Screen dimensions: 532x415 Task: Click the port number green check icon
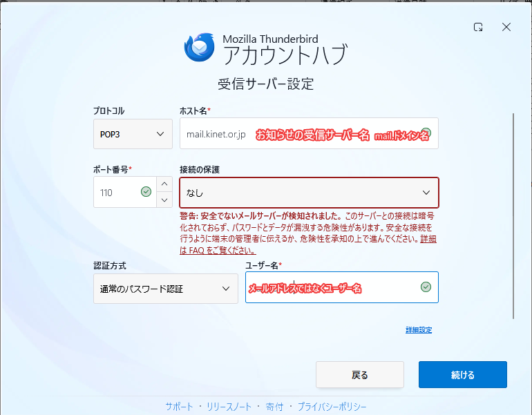(146, 192)
